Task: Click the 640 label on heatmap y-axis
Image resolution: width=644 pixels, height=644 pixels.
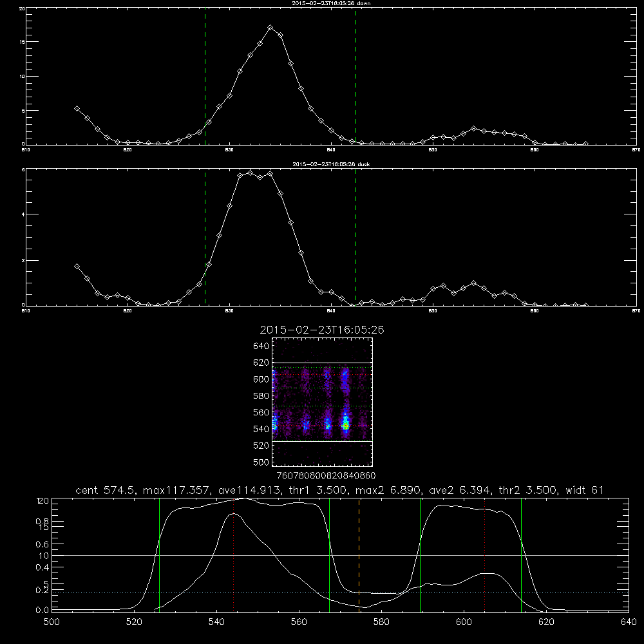Action: [x=261, y=346]
